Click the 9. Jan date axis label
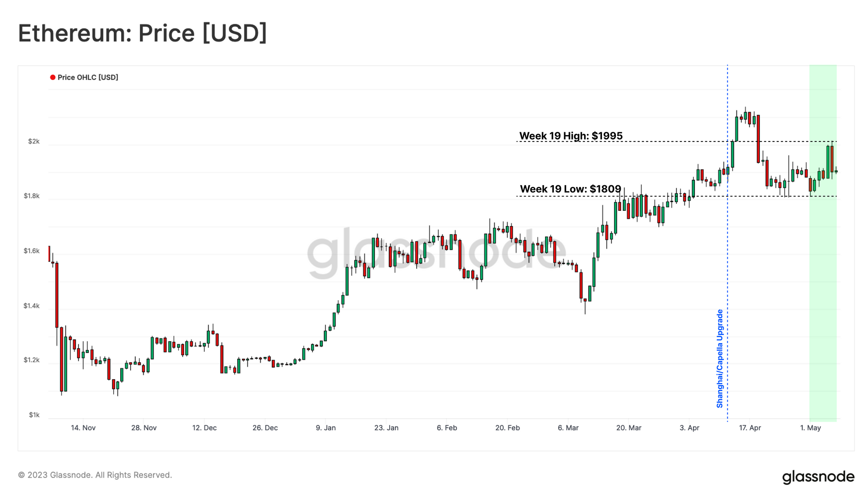The image size is (868, 501). (325, 428)
